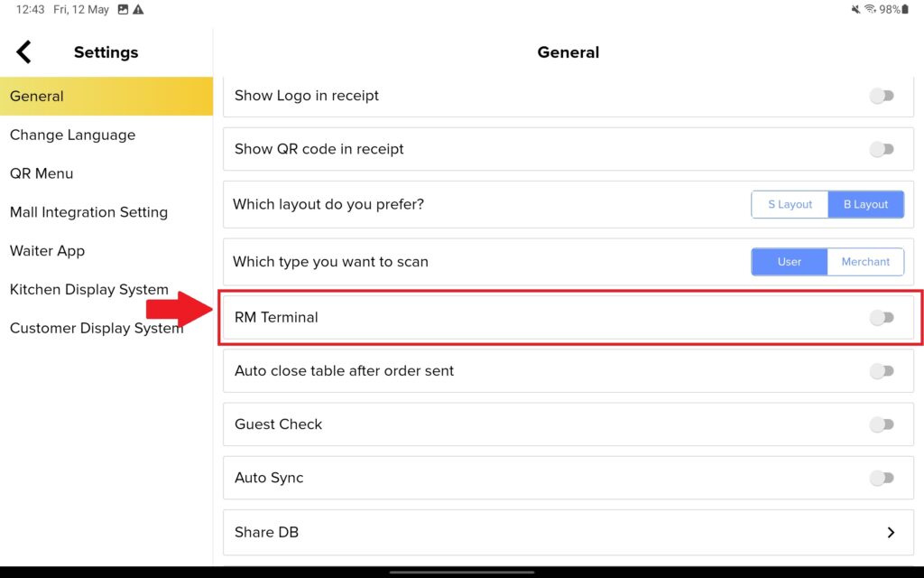Toggle Show QR code in receipt
The width and height of the screenshot is (924, 578).
tap(882, 149)
